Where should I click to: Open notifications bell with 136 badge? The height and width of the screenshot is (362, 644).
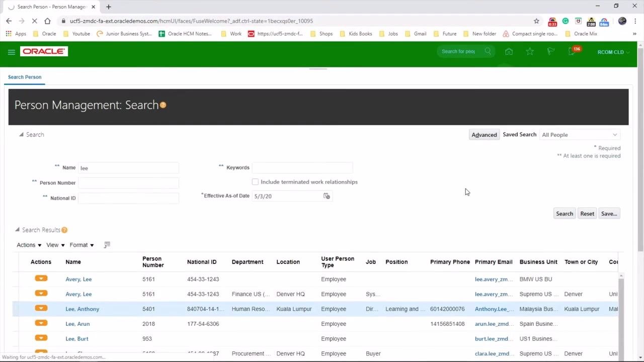(573, 51)
